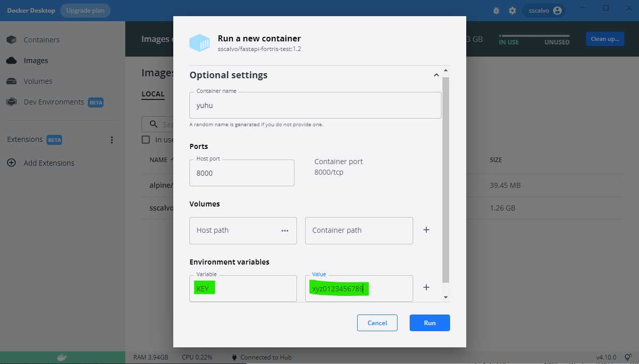The height and width of the screenshot is (364, 639).
Task: Click the Cancel button
Action: pyautogui.click(x=377, y=323)
